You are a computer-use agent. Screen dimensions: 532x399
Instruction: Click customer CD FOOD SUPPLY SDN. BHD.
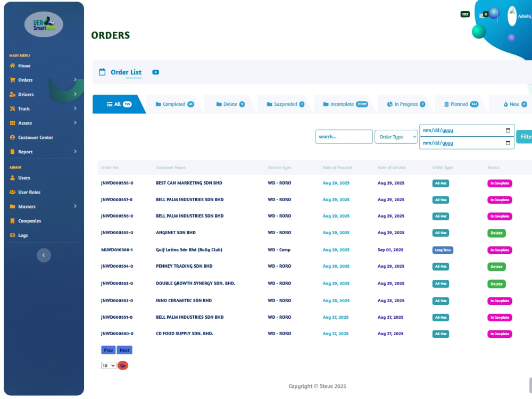(185, 334)
